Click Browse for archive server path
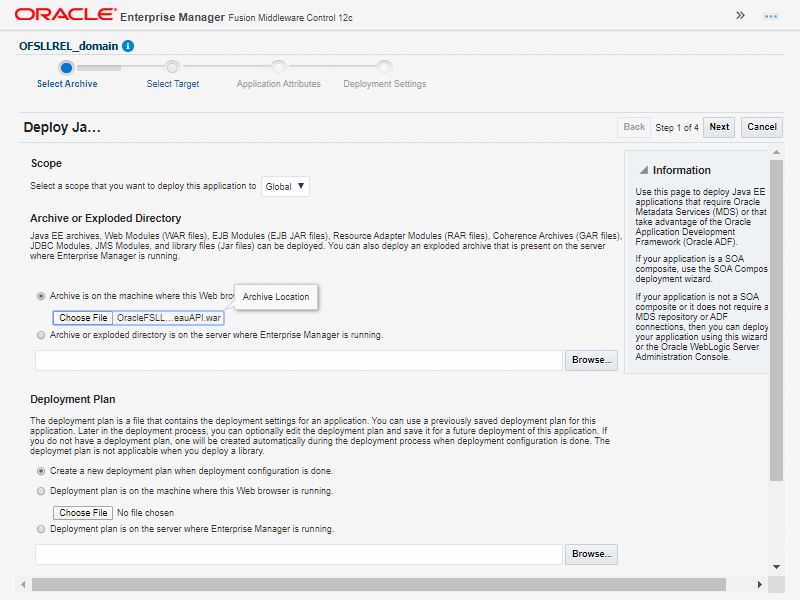Image resolution: width=800 pixels, height=600 pixels. pyautogui.click(x=591, y=360)
